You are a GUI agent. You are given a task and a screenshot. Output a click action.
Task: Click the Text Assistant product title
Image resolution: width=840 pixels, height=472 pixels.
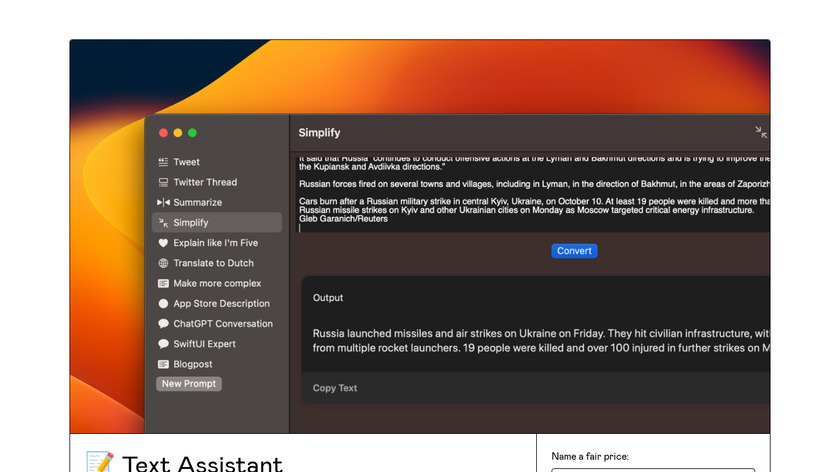click(202, 463)
